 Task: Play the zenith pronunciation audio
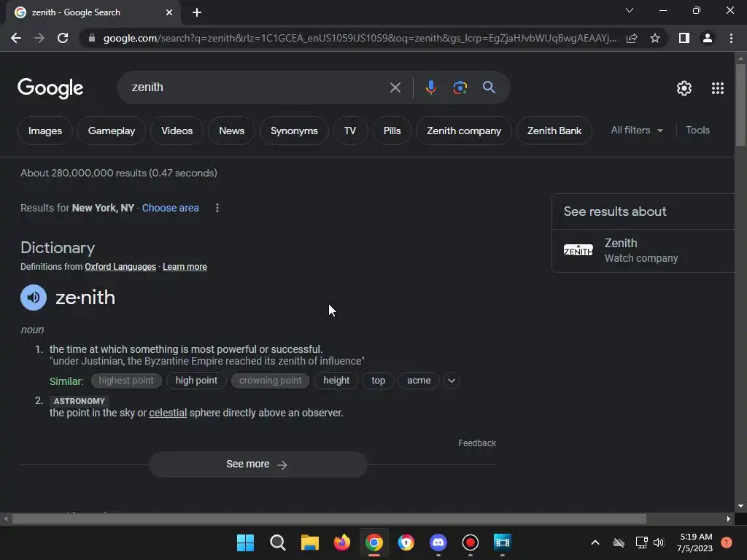point(34,297)
